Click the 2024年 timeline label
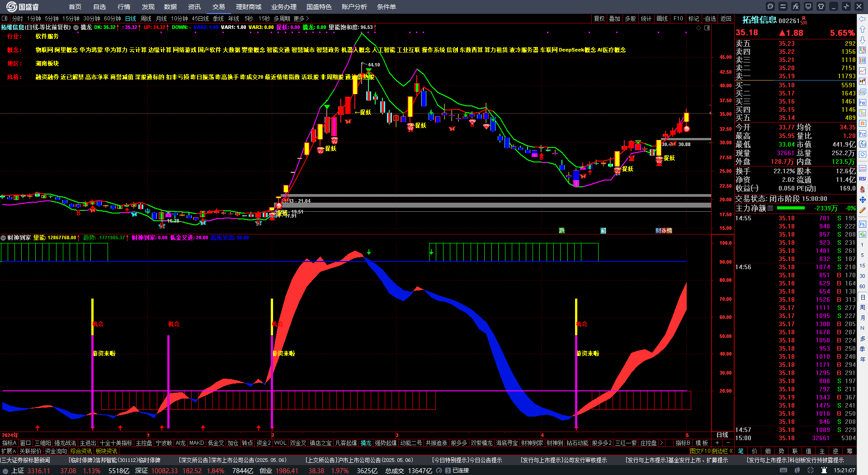 click(10, 435)
